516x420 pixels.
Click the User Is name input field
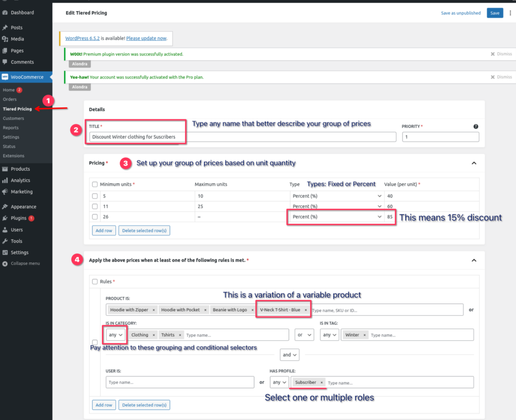pyautogui.click(x=180, y=382)
